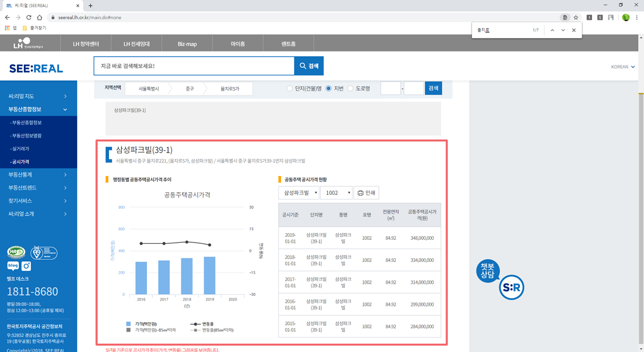Image resolution: width=644 pixels, height=352 pixels.
Task: Click the main search text field
Action: point(194,65)
